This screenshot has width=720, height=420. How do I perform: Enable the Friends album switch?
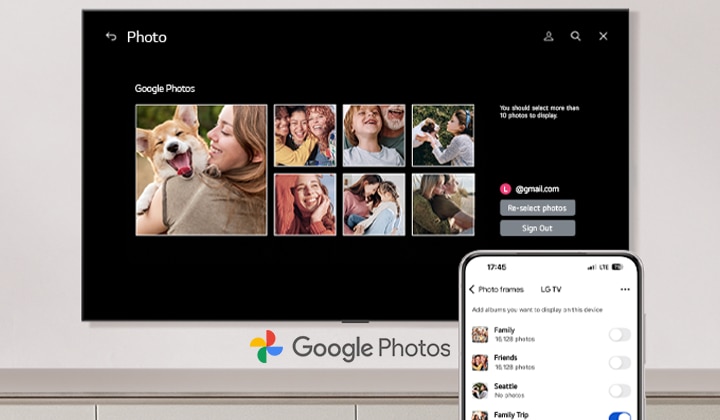(619, 363)
